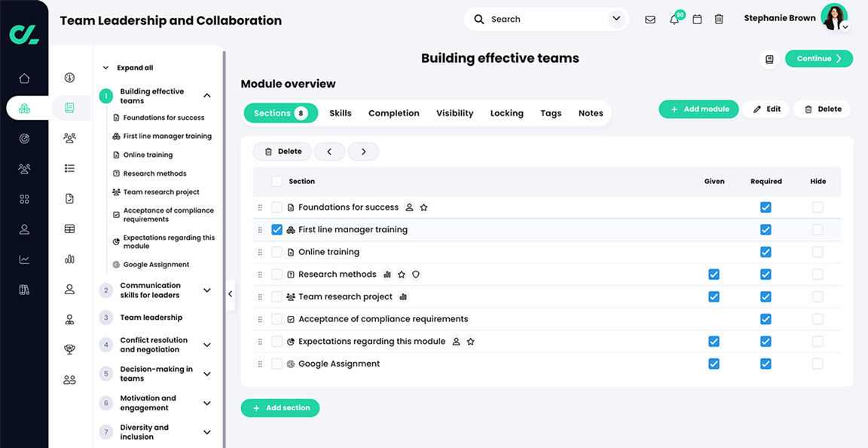Click the notifications bell icon

tap(674, 19)
